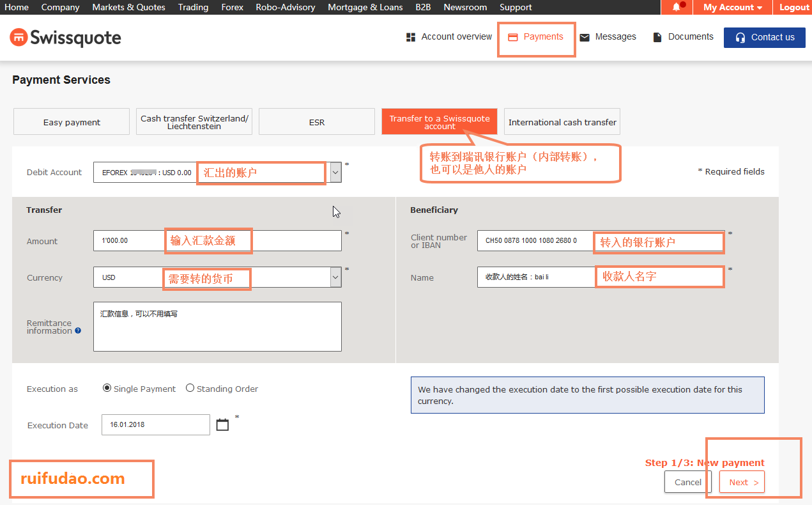This screenshot has height=505, width=812.
Task: Go to Markets & Quotes menu
Action: [x=128, y=7]
